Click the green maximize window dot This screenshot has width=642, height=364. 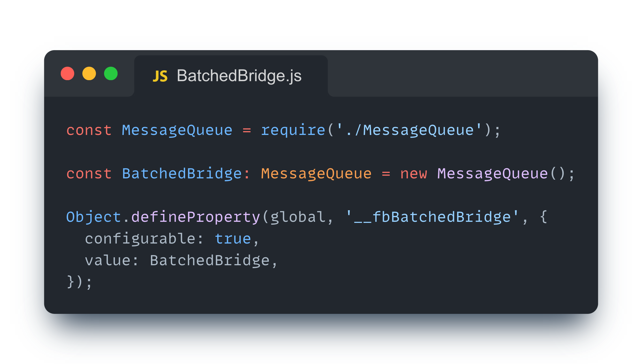point(111,73)
